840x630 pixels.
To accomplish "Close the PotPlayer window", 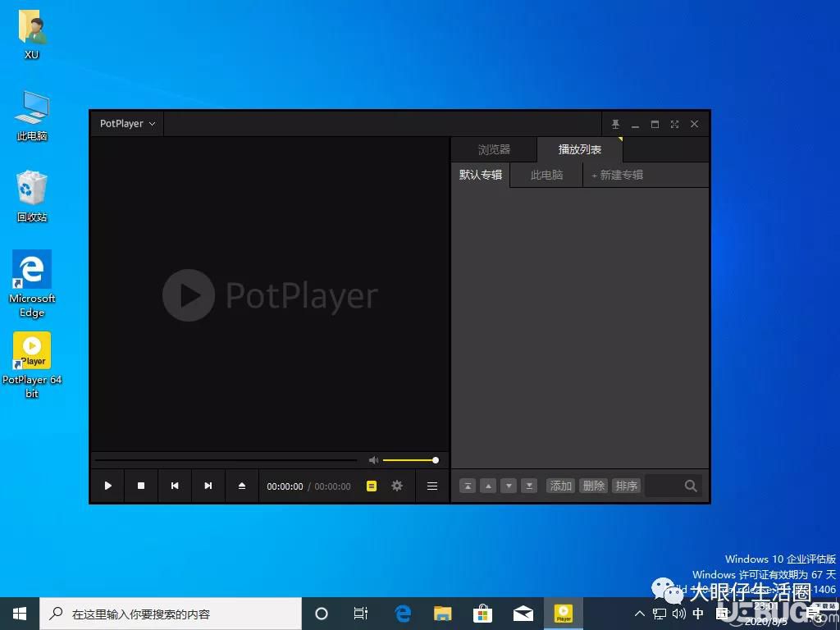I will 694,125.
